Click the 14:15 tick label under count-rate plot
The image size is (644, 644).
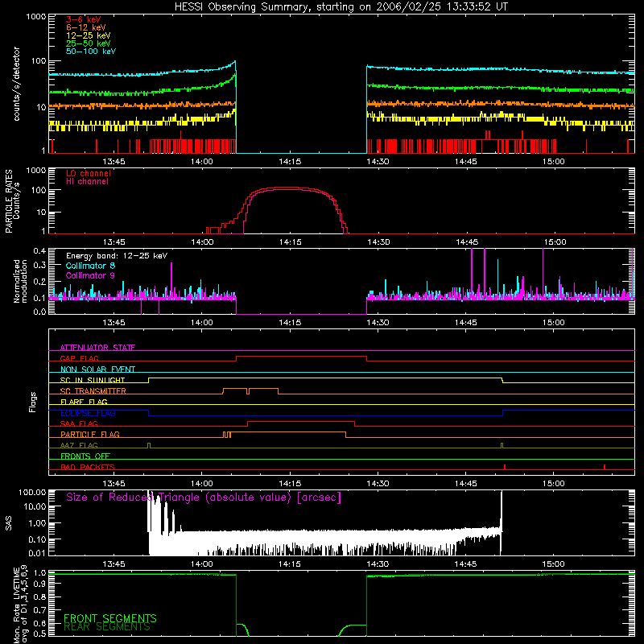(290, 162)
